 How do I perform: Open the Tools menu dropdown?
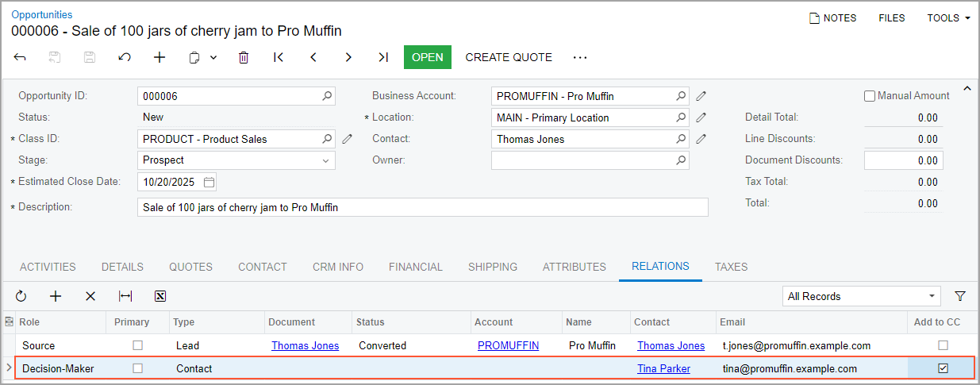click(948, 17)
